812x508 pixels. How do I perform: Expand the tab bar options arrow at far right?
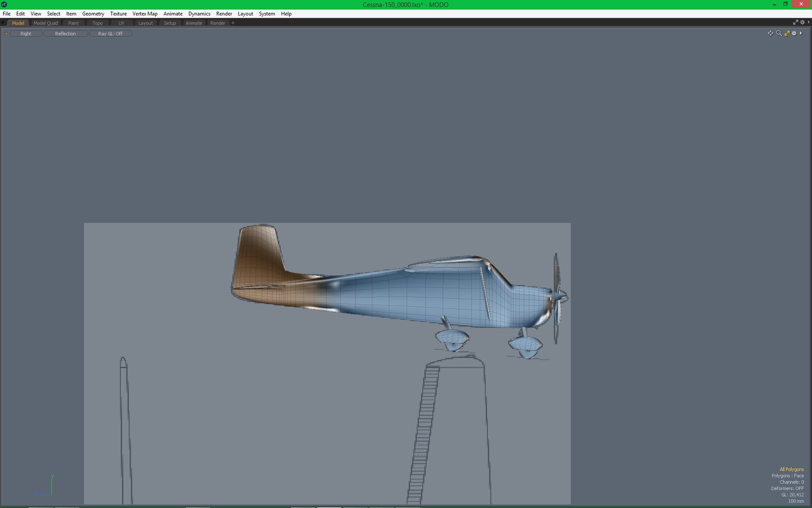[809, 23]
